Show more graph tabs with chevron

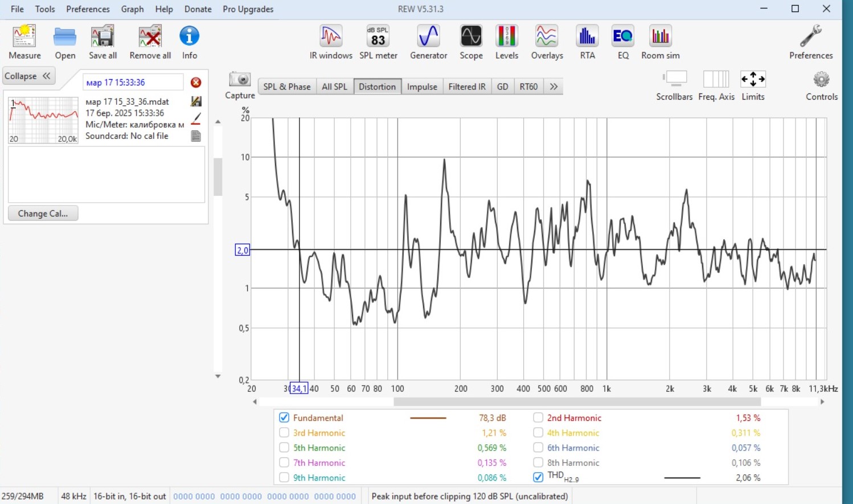(x=553, y=87)
